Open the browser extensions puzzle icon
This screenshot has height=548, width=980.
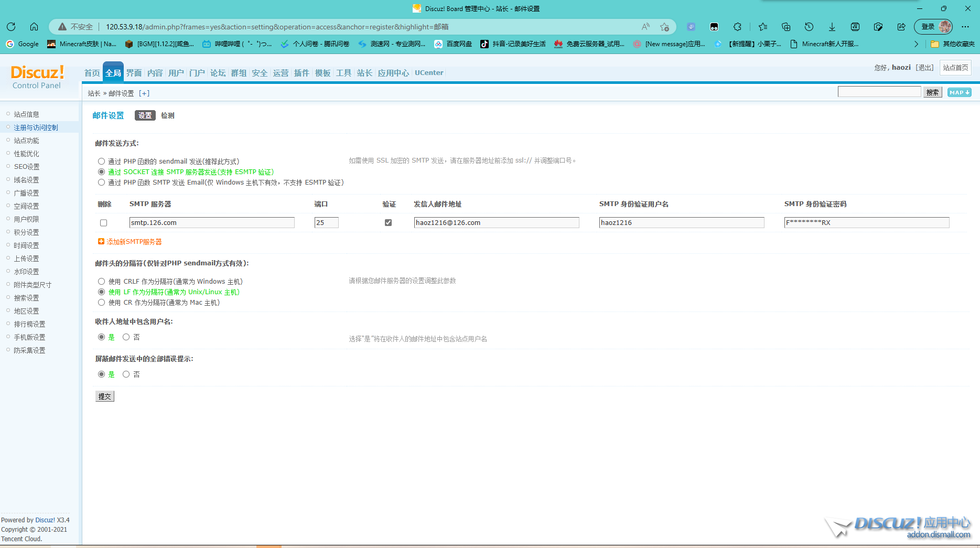click(738, 27)
